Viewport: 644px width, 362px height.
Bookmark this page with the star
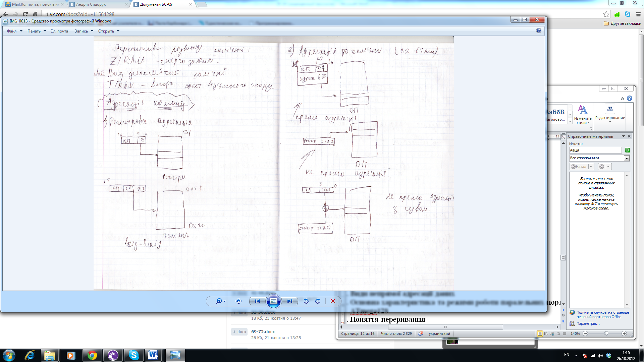(x=606, y=14)
